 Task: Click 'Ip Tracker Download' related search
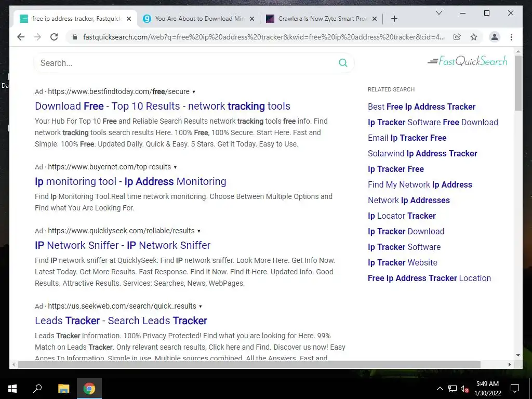(x=406, y=231)
